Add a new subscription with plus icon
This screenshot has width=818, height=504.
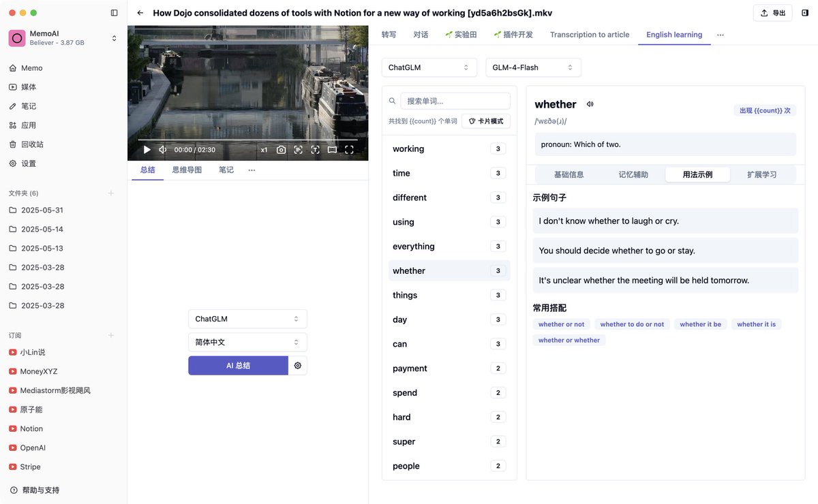[111, 336]
